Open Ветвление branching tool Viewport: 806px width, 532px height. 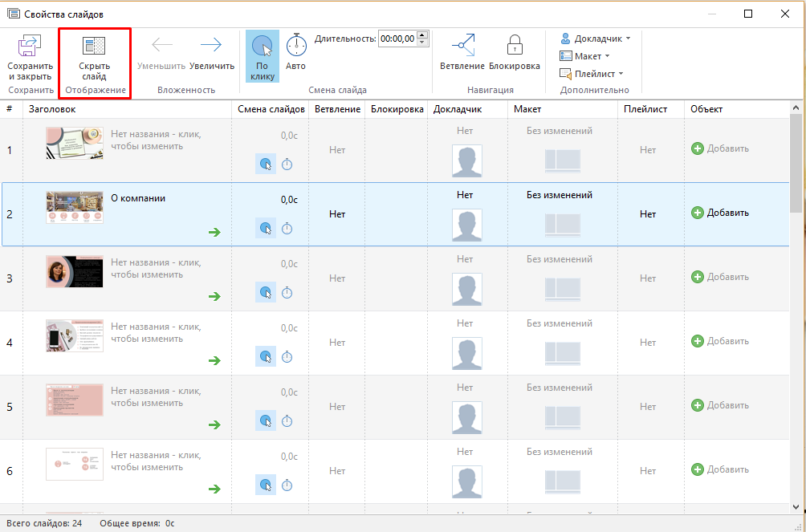(462, 52)
